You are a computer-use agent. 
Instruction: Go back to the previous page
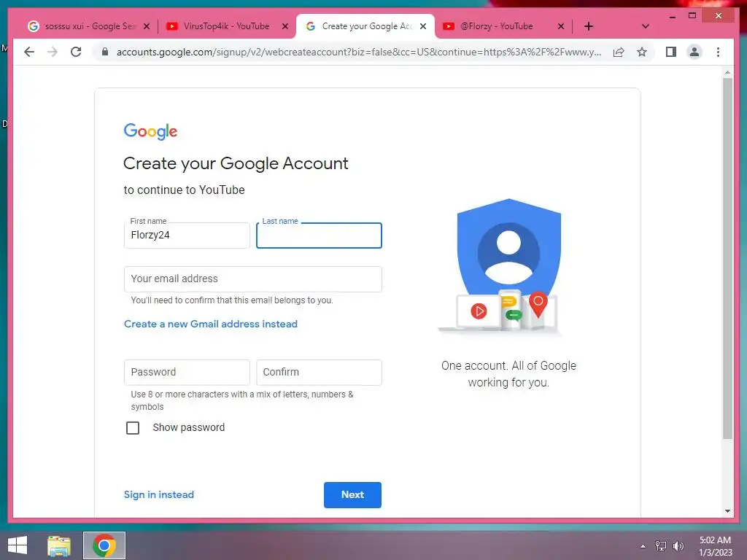[x=29, y=52]
